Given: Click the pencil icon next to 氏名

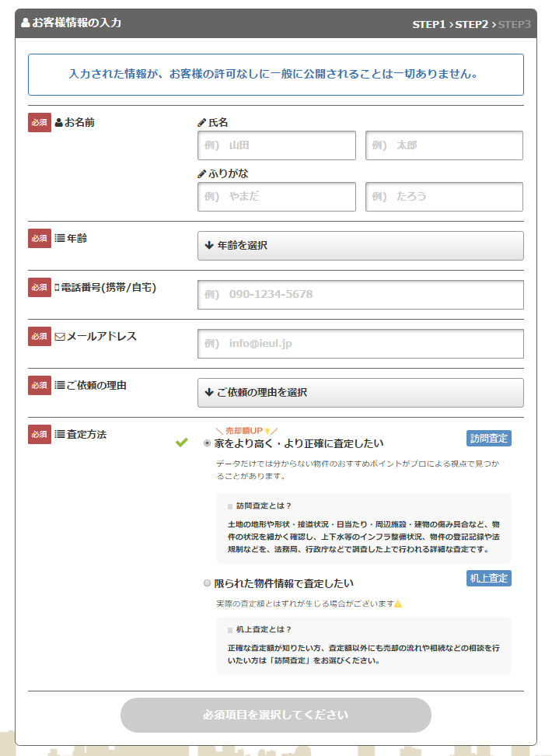Looking at the screenshot, I should pyautogui.click(x=202, y=122).
